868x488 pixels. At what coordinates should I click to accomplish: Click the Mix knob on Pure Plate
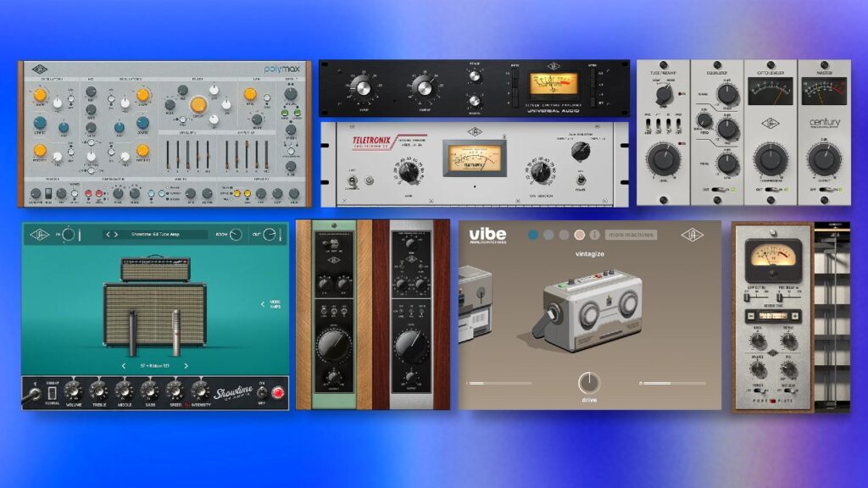[788, 370]
